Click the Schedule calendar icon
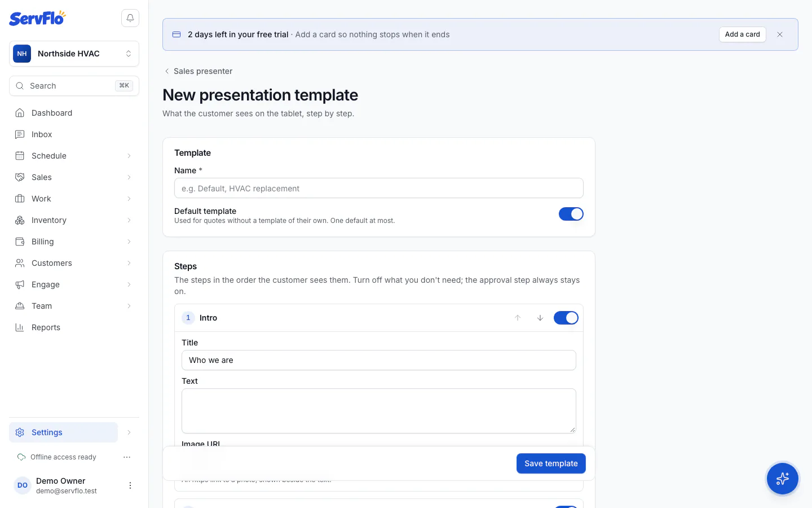 [x=20, y=156]
